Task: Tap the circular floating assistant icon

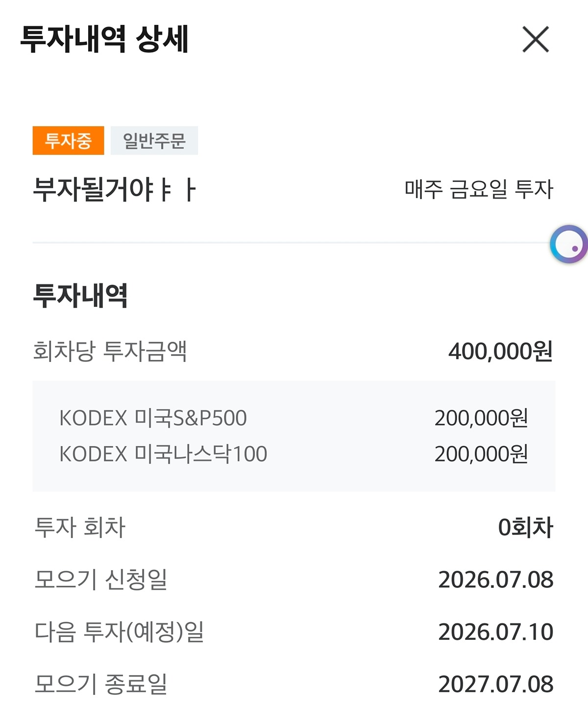Action: 569,244
